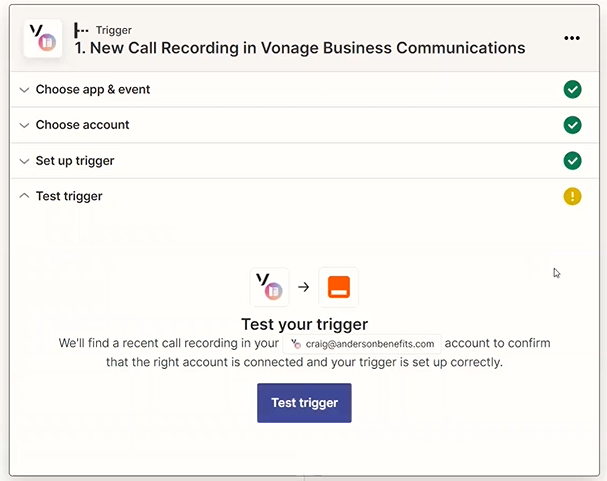The width and height of the screenshot is (607, 481).
Task: Expand the Choose app & event chevron
Action: click(x=24, y=90)
